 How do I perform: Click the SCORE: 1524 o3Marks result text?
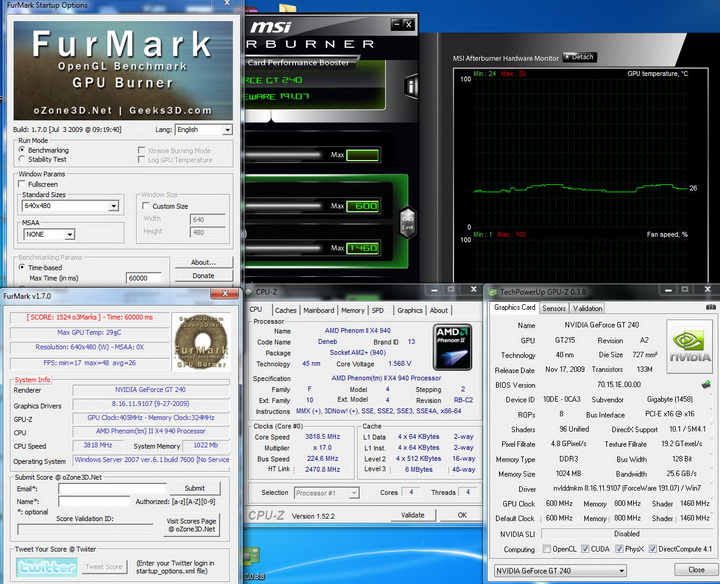pyautogui.click(x=90, y=317)
